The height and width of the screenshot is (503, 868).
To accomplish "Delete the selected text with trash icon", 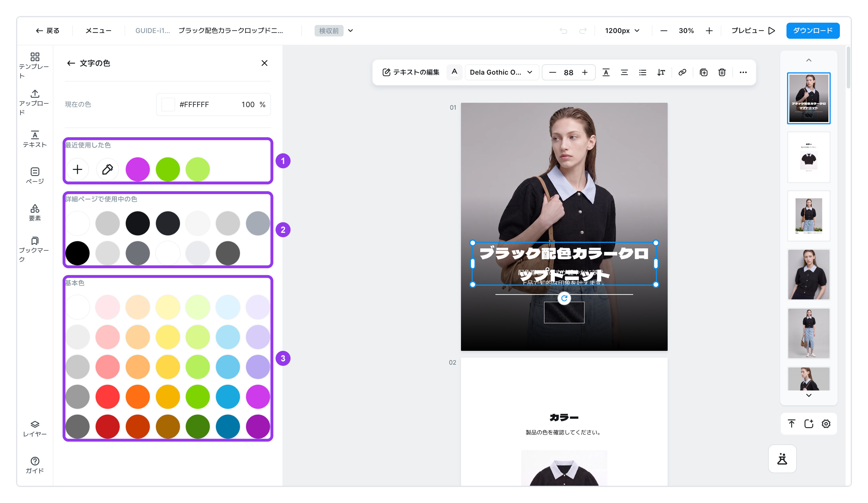I will pyautogui.click(x=722, y=72).
